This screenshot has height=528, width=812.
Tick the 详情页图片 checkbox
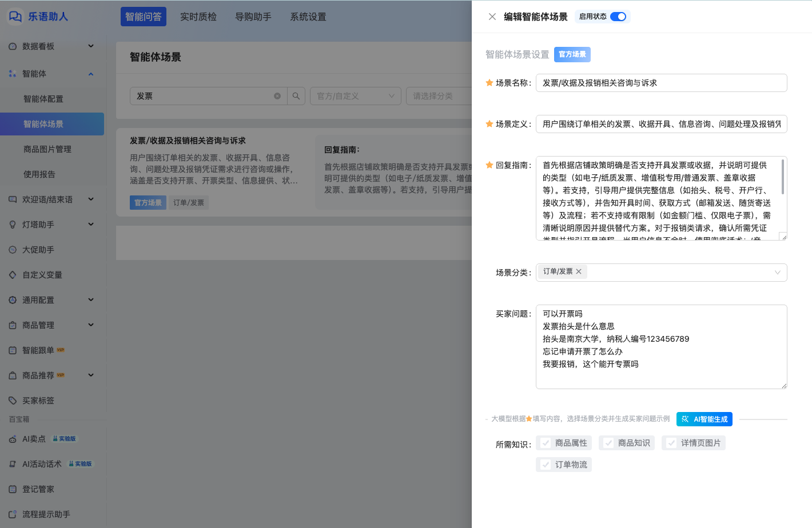[672, 443]
